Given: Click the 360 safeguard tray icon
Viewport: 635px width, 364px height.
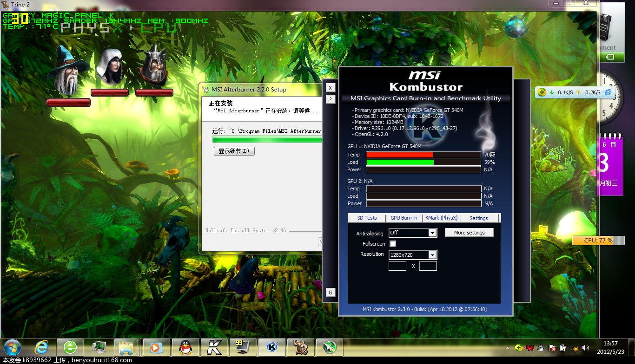Looking at the screenshot, I should 519,347.
